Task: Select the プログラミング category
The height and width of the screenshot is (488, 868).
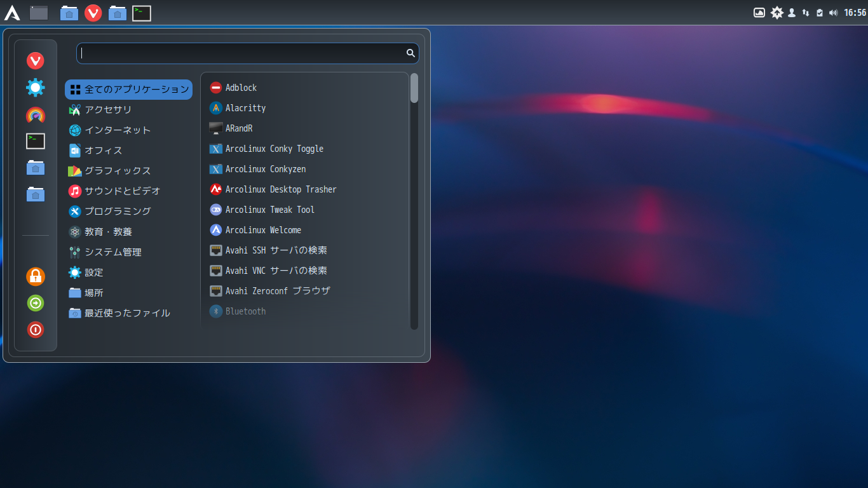Action: [128, 211]
